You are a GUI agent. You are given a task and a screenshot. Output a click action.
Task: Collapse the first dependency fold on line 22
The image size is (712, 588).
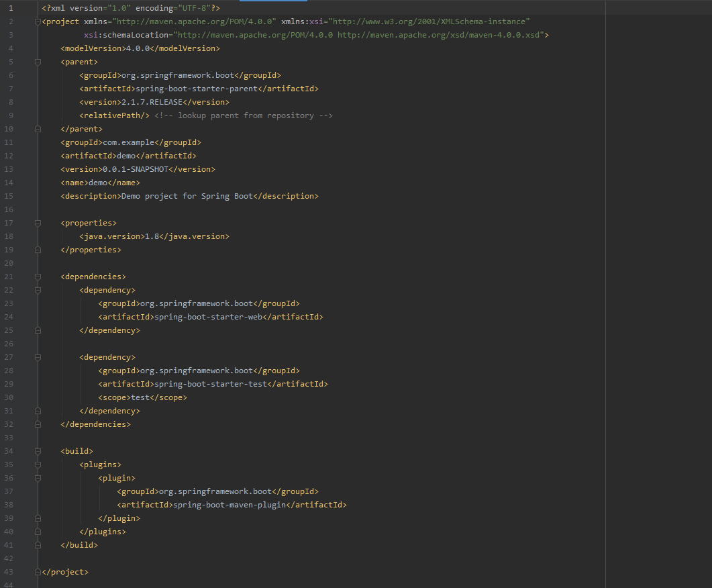38,290
